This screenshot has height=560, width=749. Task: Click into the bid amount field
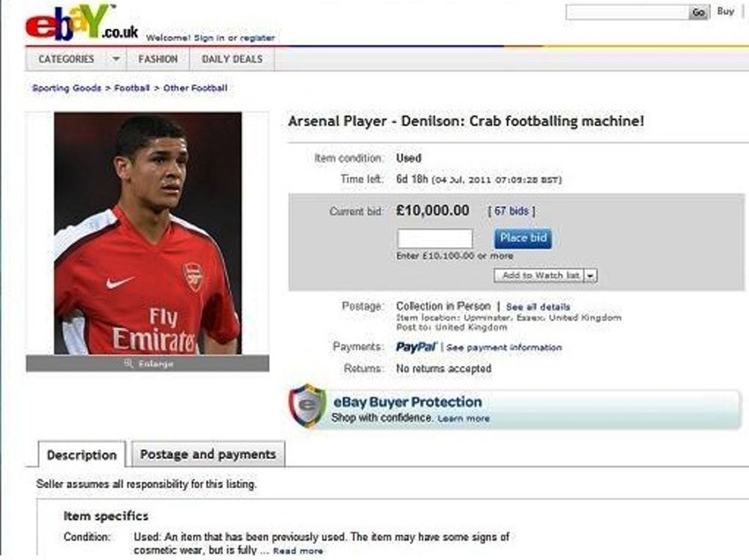tap(435, 239)
